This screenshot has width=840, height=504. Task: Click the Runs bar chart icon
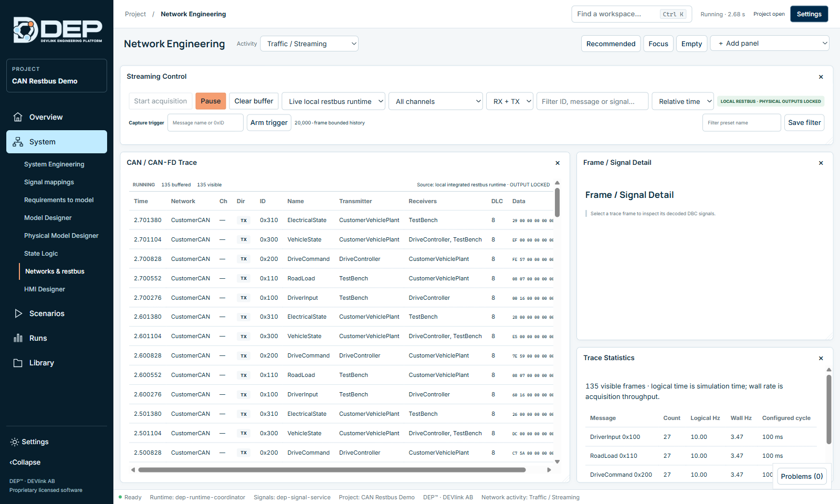click(18, 338)
